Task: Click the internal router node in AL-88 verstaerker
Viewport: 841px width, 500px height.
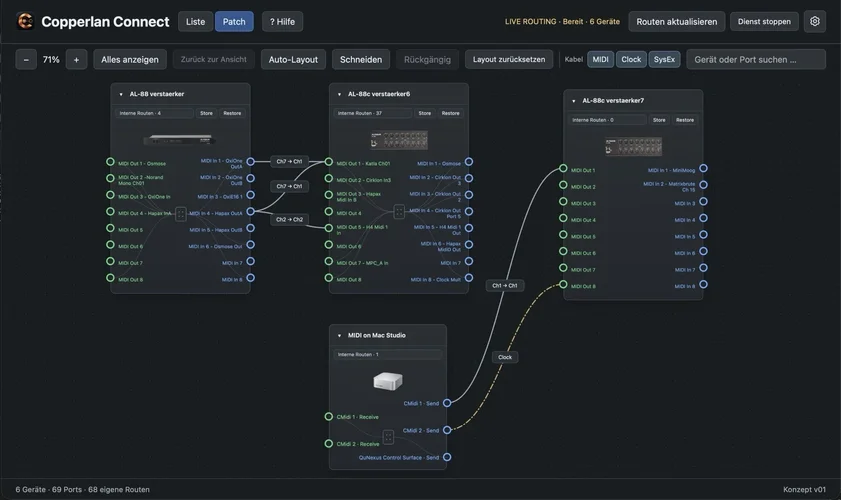Action: coord(181,214)
